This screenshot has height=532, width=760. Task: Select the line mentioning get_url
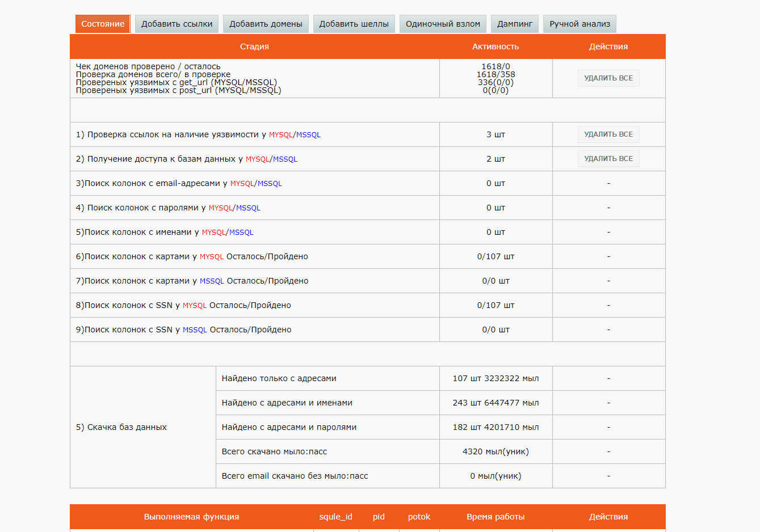coord(177,82)
